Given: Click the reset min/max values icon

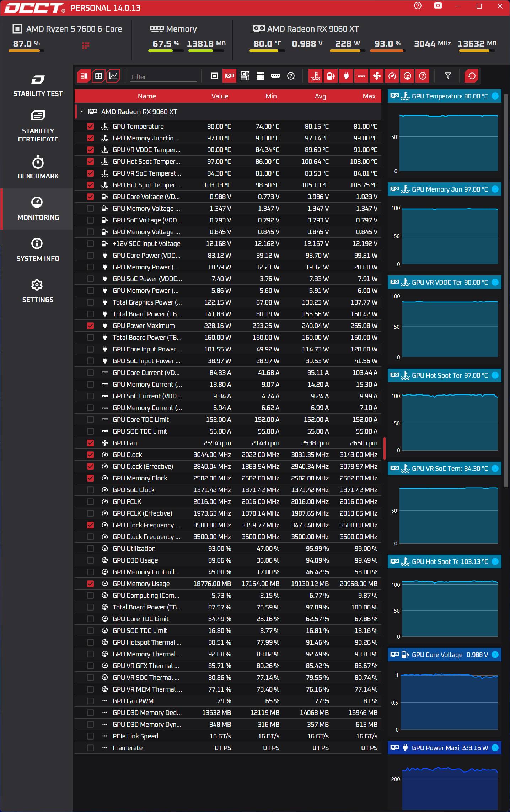Looking at the screenshot, I should [472, 76].
